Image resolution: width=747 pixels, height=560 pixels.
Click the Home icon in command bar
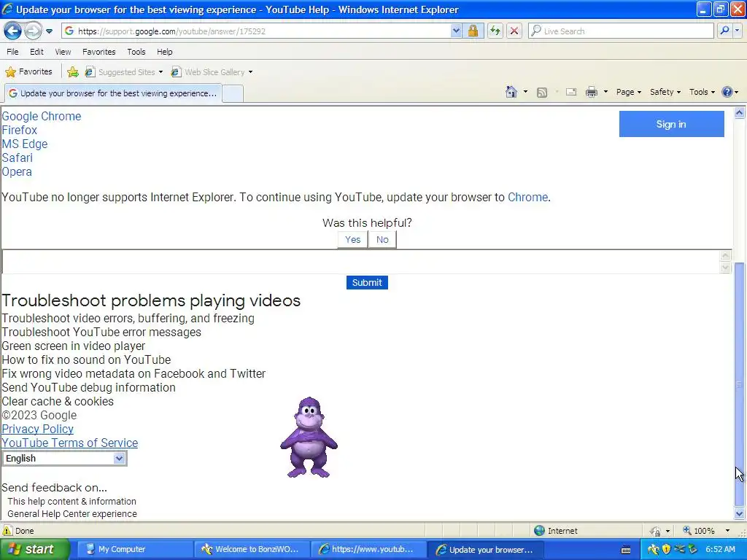tap(511, 92)
